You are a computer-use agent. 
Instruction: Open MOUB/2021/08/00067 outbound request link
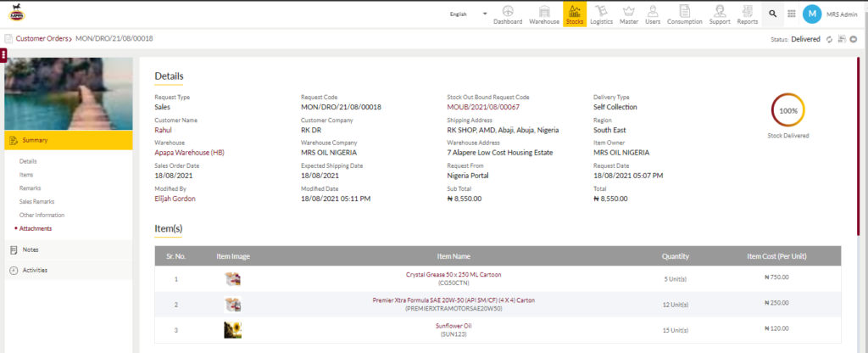pyautogui.click(x=483, y=107)
